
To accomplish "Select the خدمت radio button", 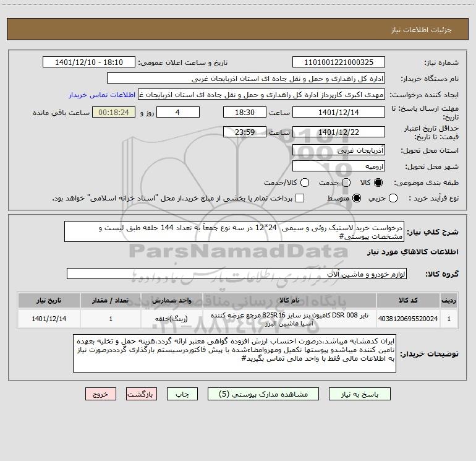I will point(346,183).
